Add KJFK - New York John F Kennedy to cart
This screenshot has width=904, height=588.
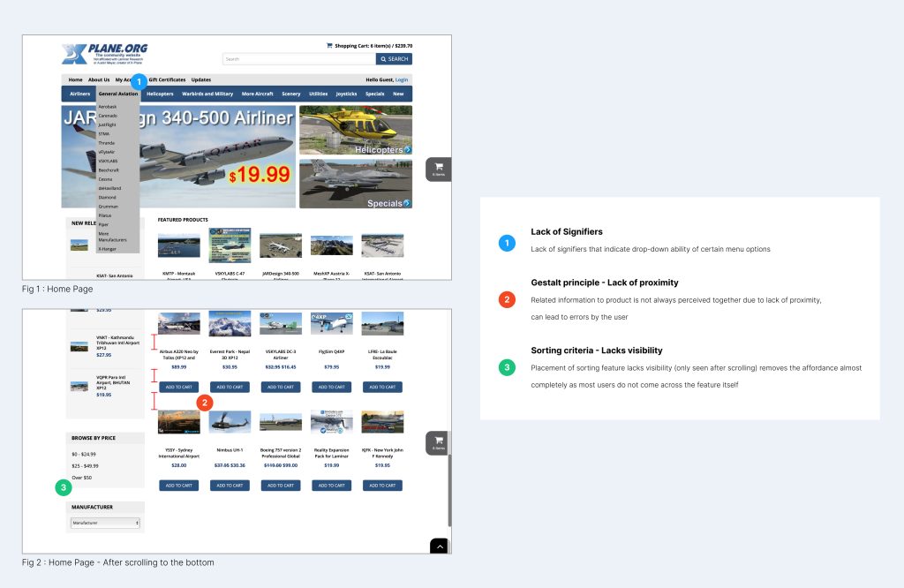point(382,486)
